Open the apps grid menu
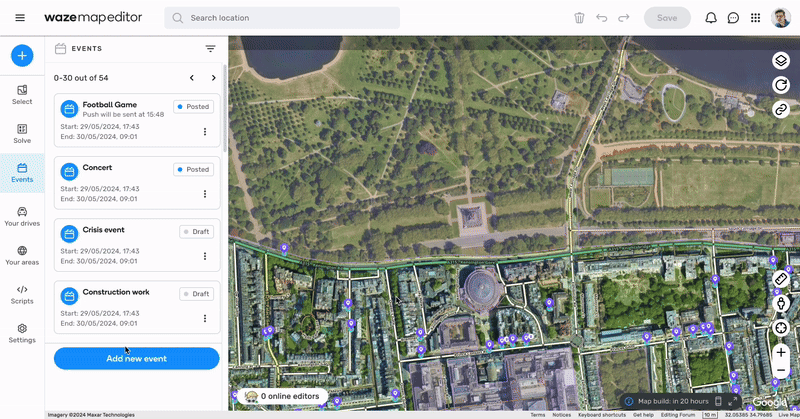 [x=756, y=18]
